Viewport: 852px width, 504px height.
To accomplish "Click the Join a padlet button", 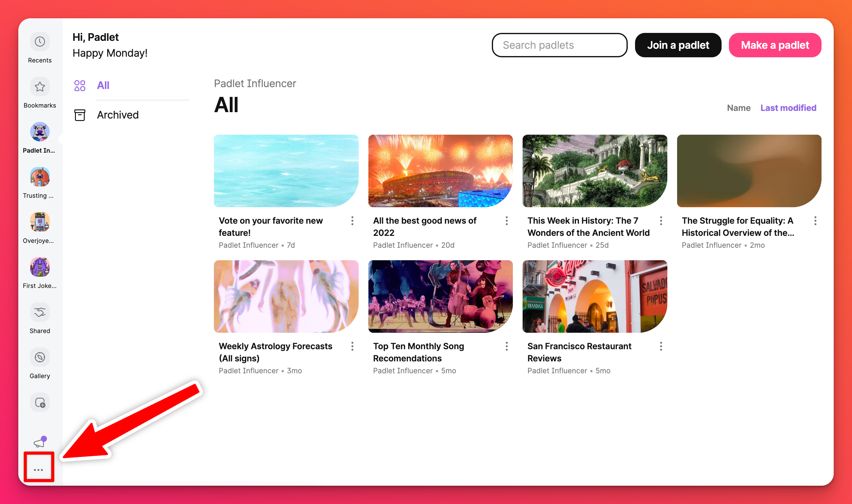I will 677,44.
